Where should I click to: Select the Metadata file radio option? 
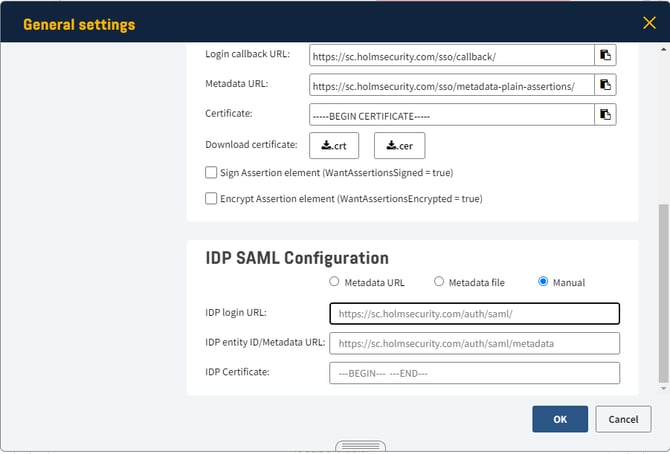439,282
